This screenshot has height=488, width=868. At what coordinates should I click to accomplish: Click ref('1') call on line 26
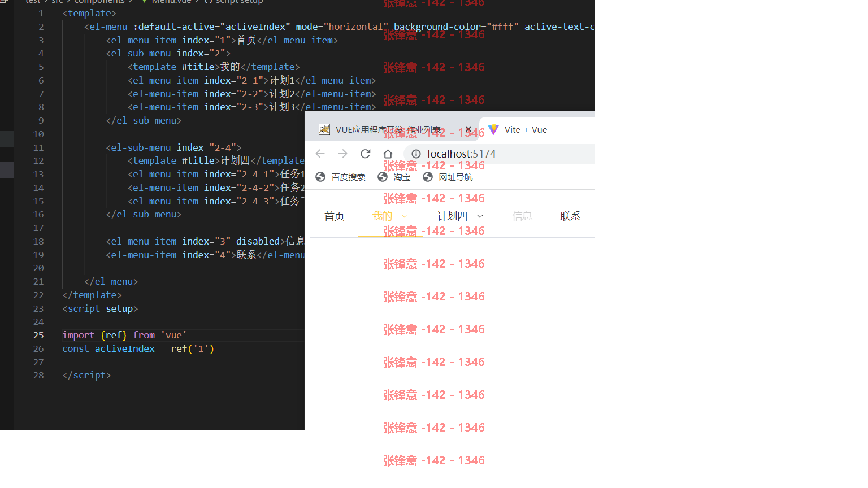(193, 349)
